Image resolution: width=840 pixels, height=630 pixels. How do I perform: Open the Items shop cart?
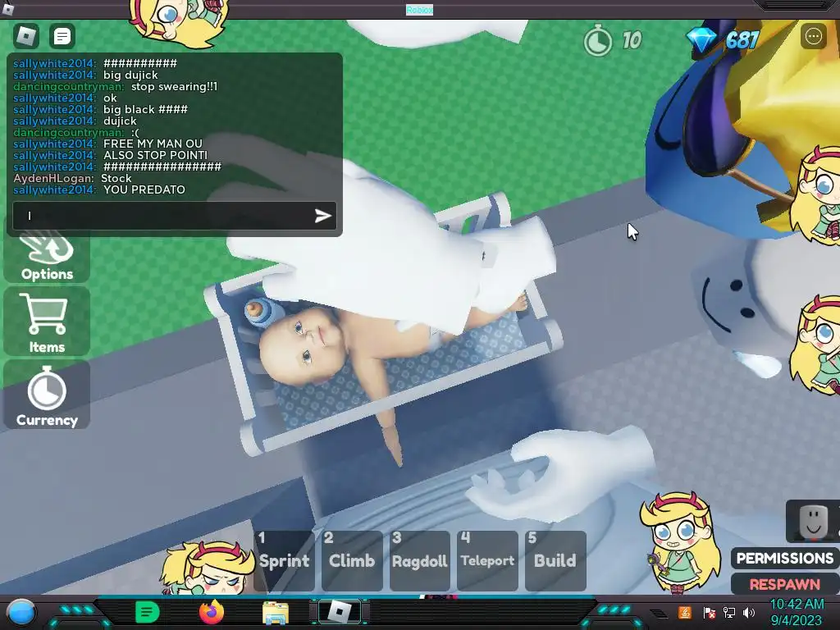47,322
